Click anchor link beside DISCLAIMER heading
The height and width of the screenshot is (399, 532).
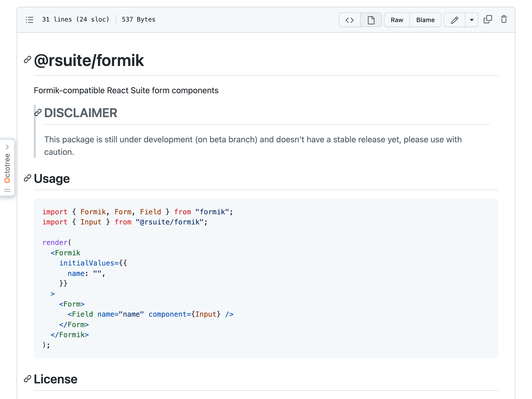38,113
